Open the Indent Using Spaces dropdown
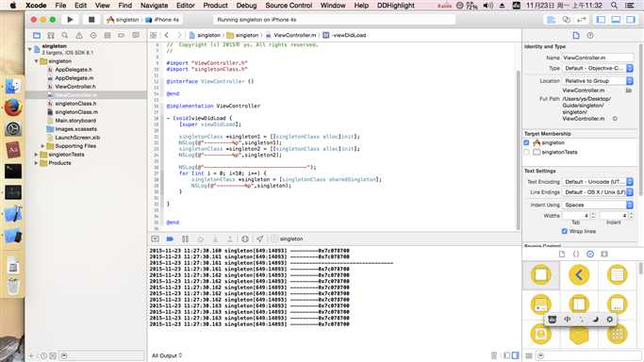Screen dimensions: 644x362 598,205
